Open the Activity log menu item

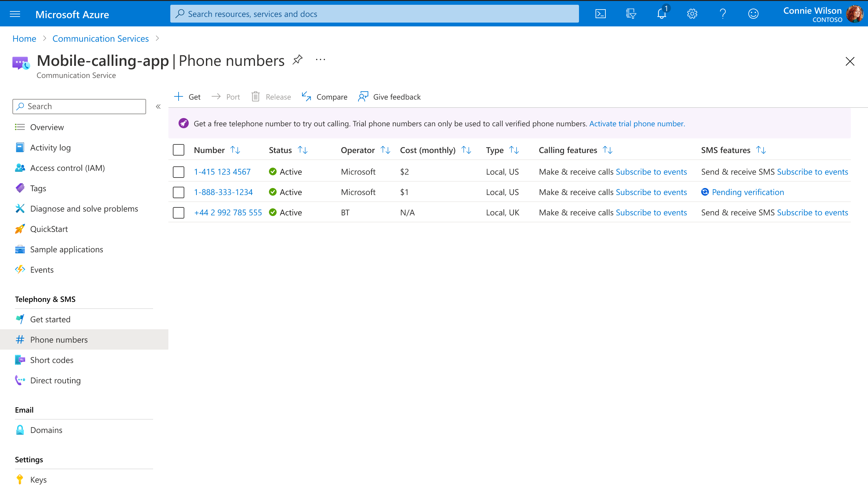[50, 147]
